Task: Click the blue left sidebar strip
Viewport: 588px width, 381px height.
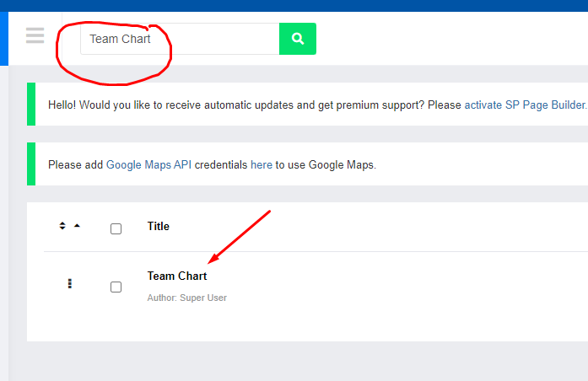Action: (x=4, y=39)
